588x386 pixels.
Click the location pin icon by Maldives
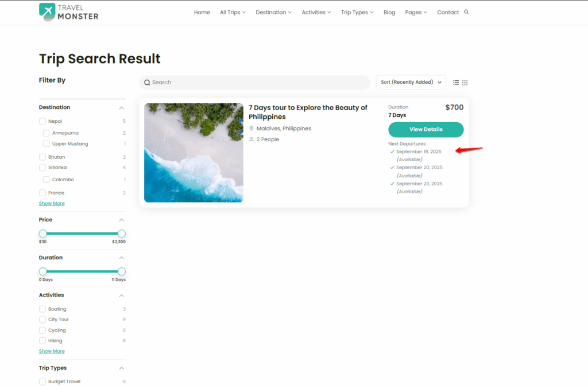(x=252, y=128)
